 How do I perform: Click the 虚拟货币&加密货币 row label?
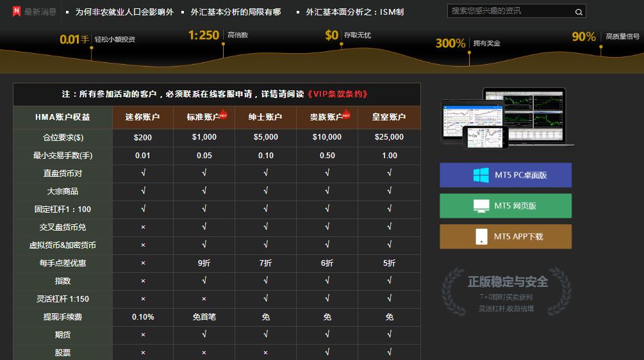tap(63, 245)
